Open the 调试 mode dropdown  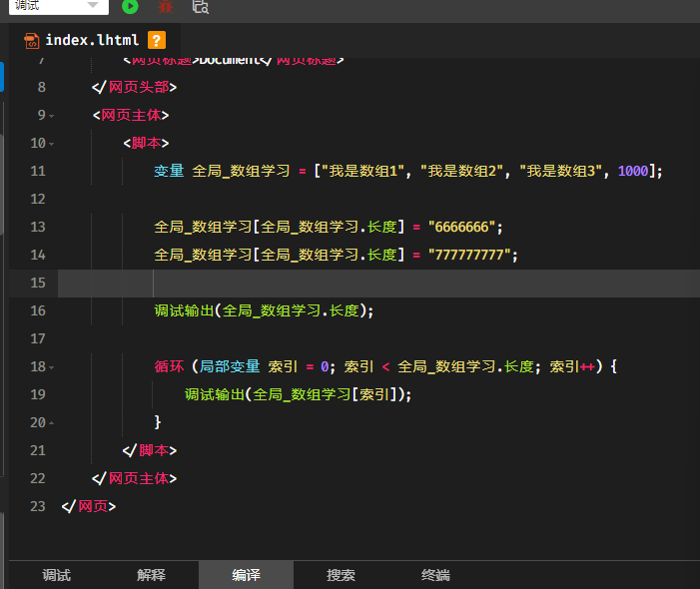tap(59, 6)
